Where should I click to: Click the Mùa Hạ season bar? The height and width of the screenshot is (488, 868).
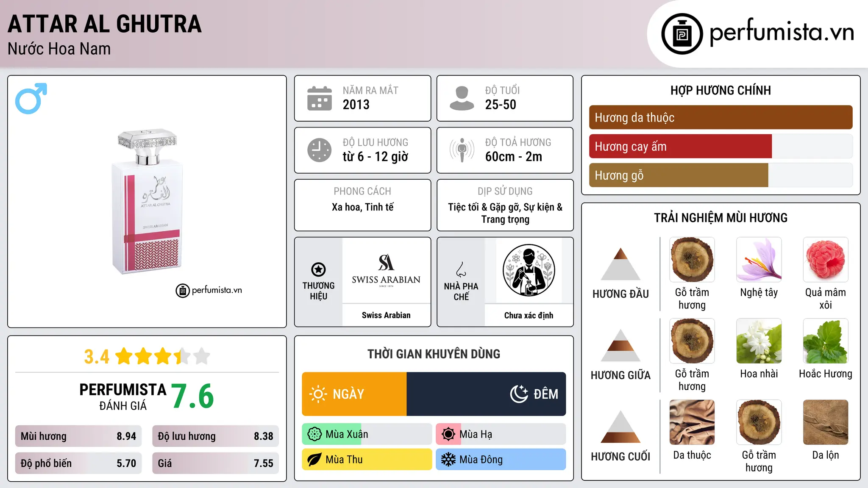pyautogui.click(x=501, y=434)
